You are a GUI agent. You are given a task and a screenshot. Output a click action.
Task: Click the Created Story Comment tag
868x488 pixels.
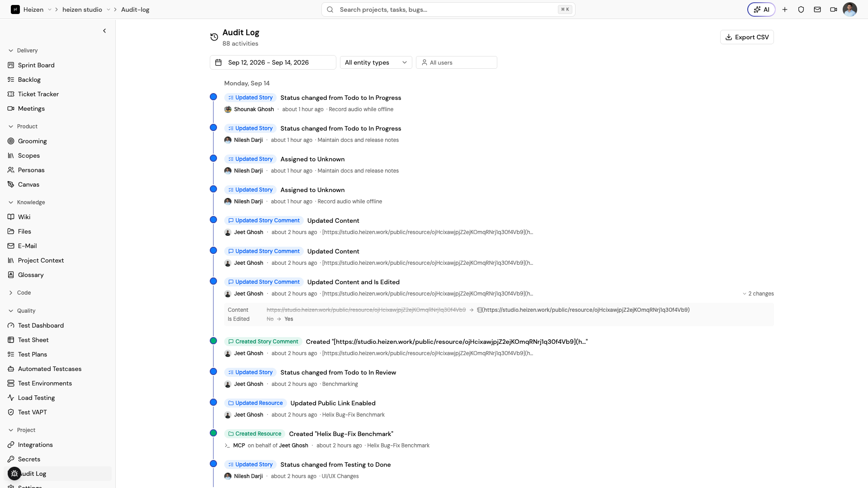pyautogui.click(x=263, y=342)
